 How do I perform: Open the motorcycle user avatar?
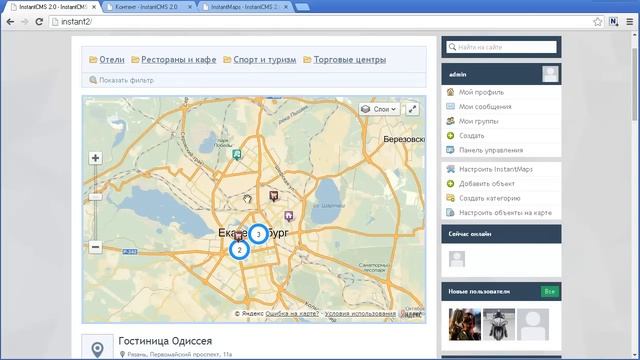[499, 324]
